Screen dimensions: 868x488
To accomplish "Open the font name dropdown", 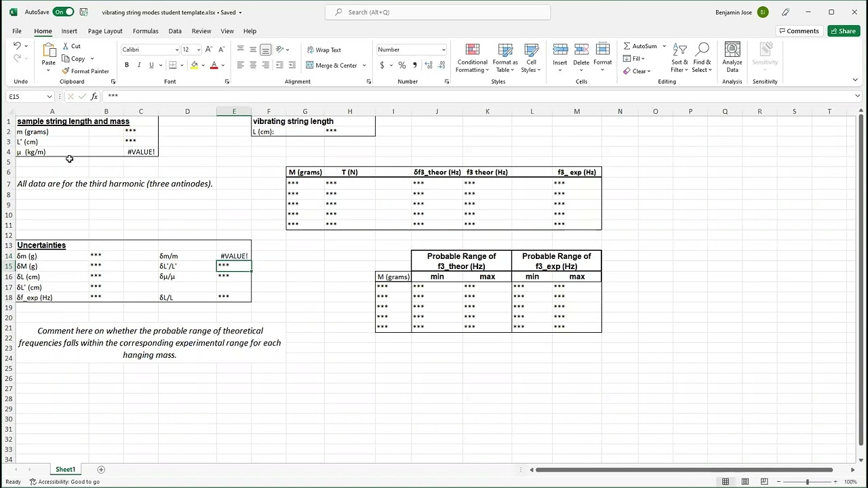I will 177,49.
